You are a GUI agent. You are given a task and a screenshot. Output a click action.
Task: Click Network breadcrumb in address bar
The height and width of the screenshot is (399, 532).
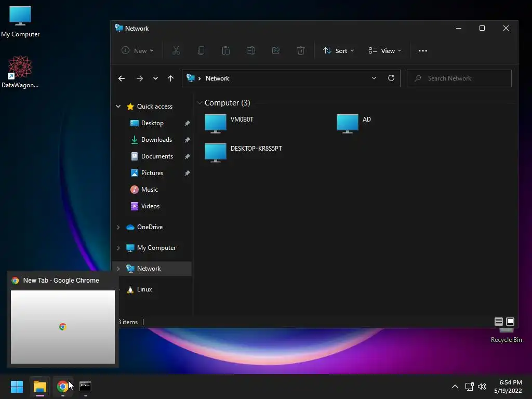(x=217, y=78)
